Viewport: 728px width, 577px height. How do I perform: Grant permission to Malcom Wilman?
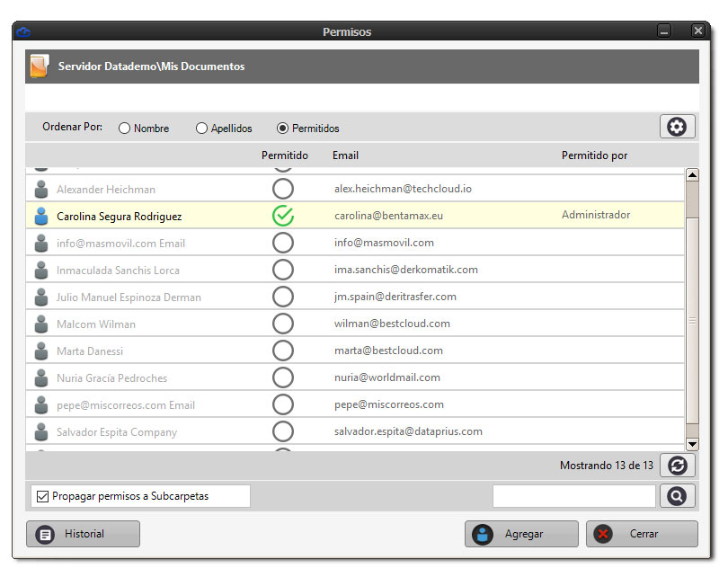pos(283,324)
